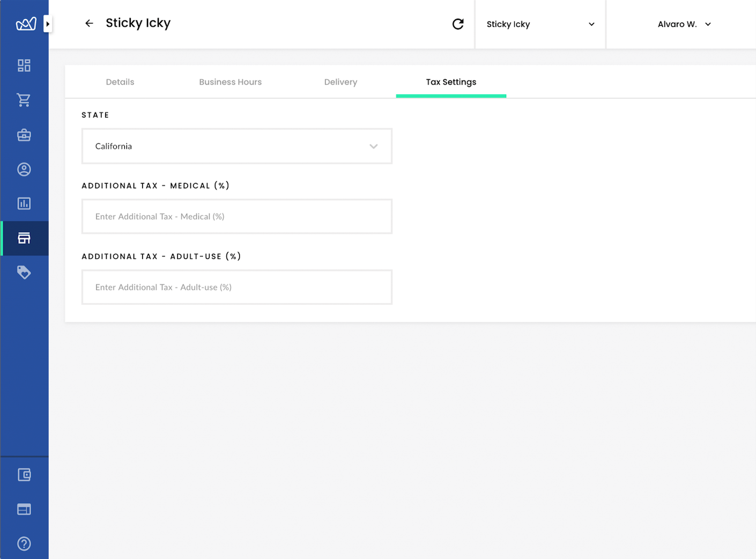Open the State dropdown showing California
This screenshot has width=756, height=559.
pyautogui.click(x=236, y=146)
